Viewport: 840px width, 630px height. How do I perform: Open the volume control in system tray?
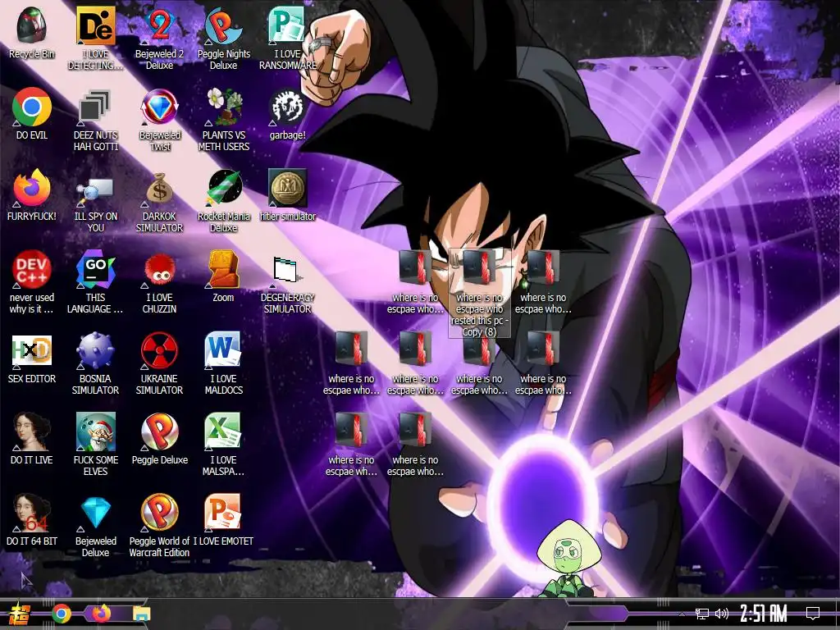click(x=722, y=614)
